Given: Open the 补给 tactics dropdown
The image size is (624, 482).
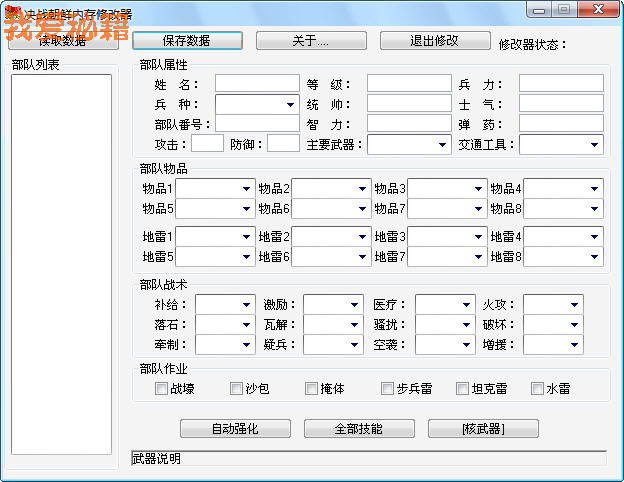Looking at the screenshot, I should pyautogui.click(x=225, y=304).
